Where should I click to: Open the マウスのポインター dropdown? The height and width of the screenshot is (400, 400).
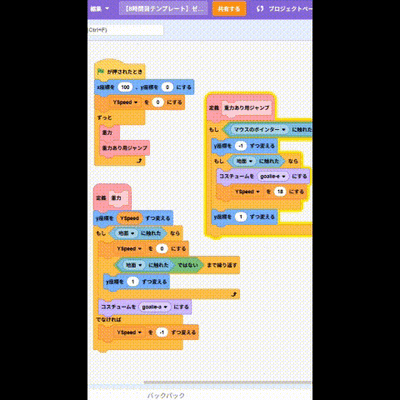260,129
